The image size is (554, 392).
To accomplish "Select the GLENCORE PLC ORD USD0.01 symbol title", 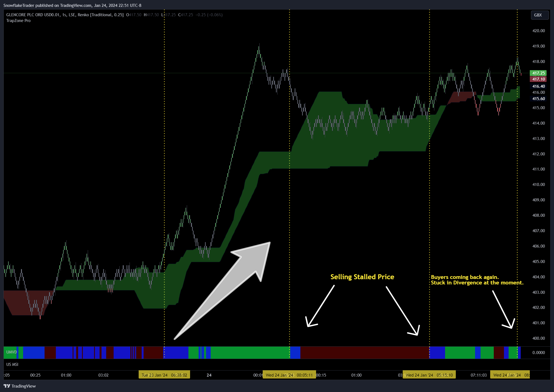I will pyautogui.click(x=33, y=15).
